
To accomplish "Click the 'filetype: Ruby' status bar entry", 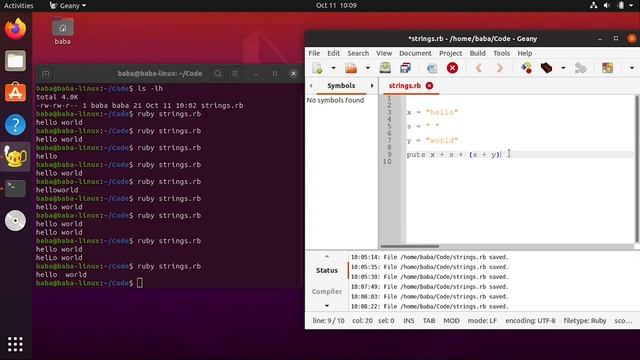I will [x=584, y=321].
